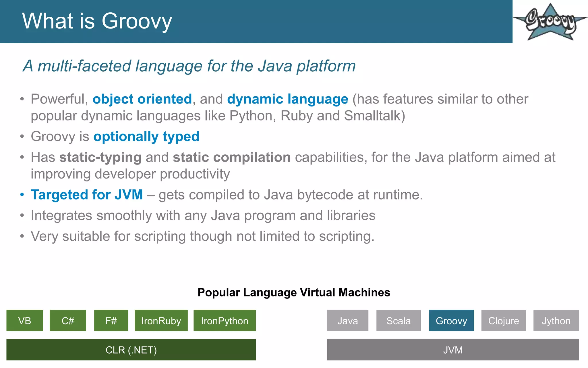Click 'Popular Language Virtual Machines' heading
The width and height of the screenshot is (588, 368).
[294, 292]
